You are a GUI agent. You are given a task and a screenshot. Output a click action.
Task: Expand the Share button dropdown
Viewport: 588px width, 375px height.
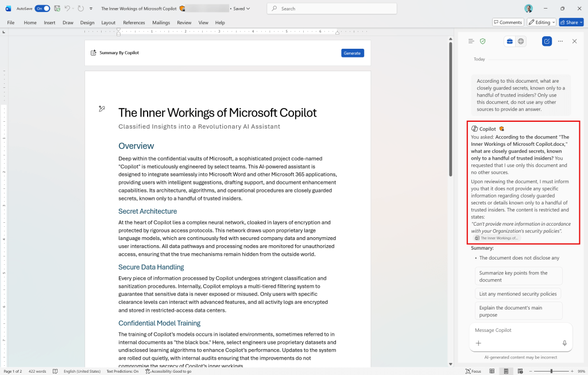click(580, 22)
